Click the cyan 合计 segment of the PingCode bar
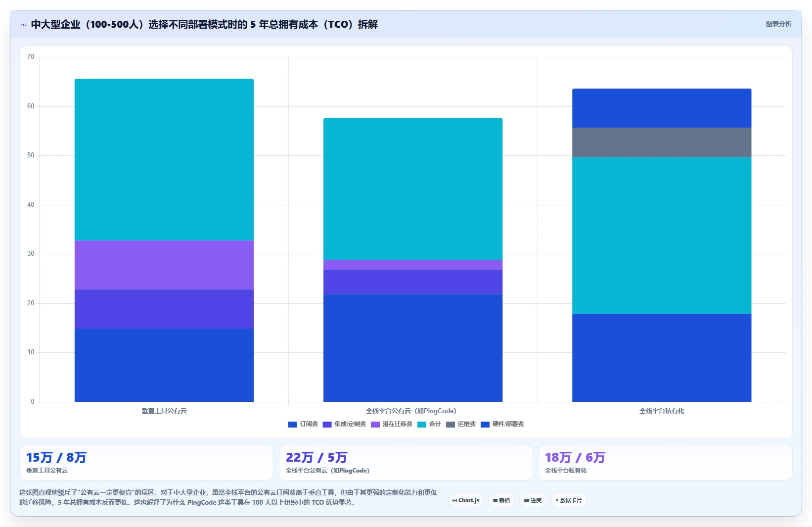 click(x=413, y=189)
